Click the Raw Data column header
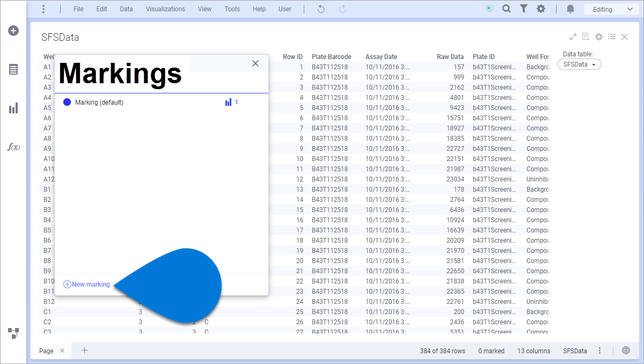Image resolution: width=644 pixels, height=364 pixels. (x=450, y=57)
